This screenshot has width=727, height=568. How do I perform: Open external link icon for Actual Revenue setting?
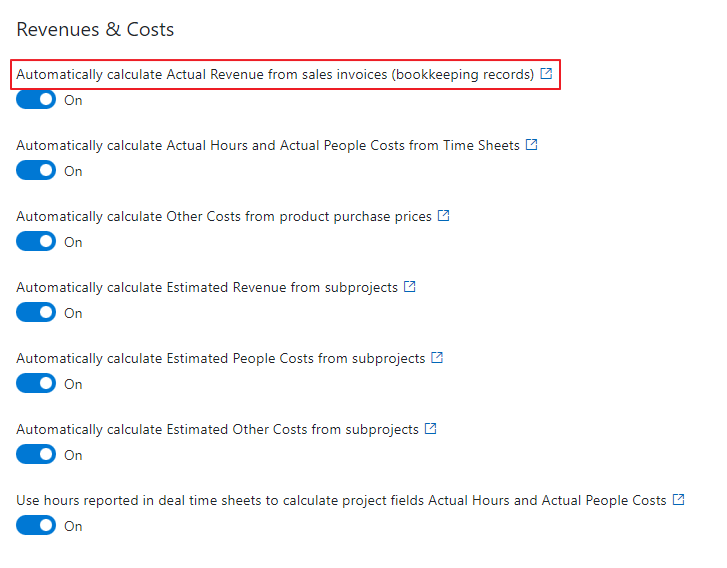point(546,73)
